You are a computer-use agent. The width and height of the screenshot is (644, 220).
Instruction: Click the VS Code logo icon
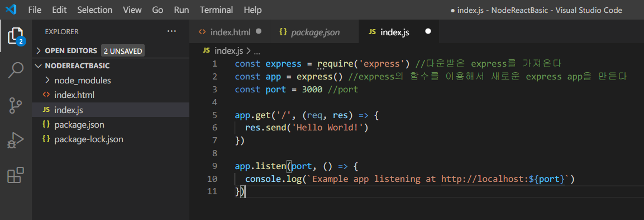coord(11,10)
